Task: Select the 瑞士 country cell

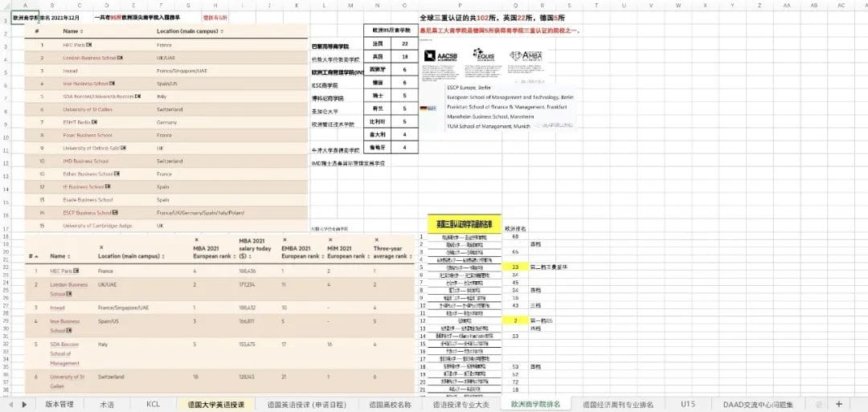Action: click(x=378, y=95)
